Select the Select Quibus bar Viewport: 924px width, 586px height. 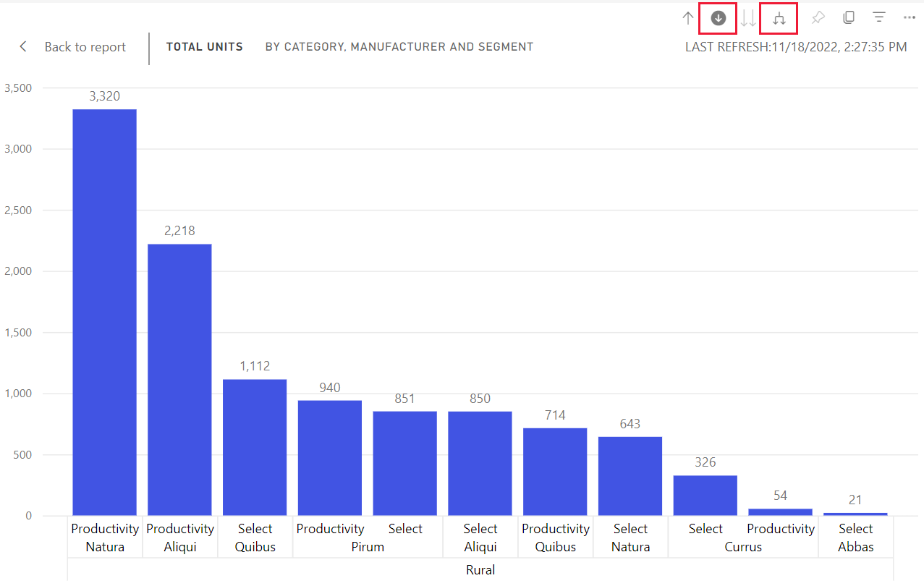point(255,447)
